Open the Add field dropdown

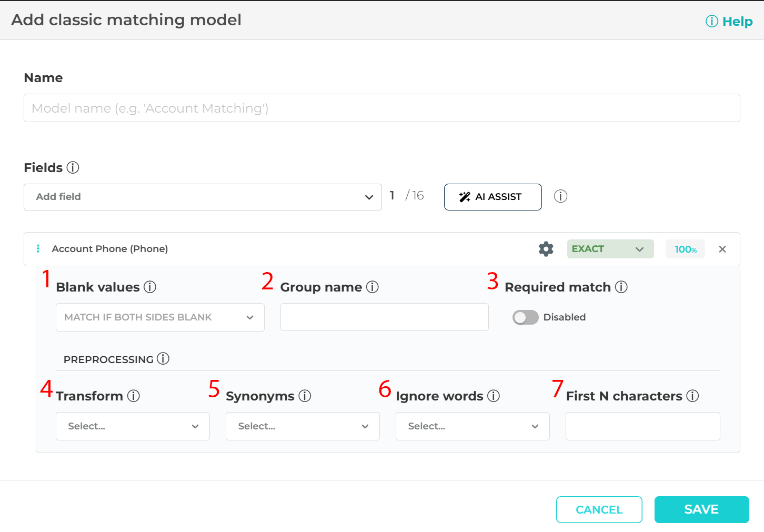203,197
